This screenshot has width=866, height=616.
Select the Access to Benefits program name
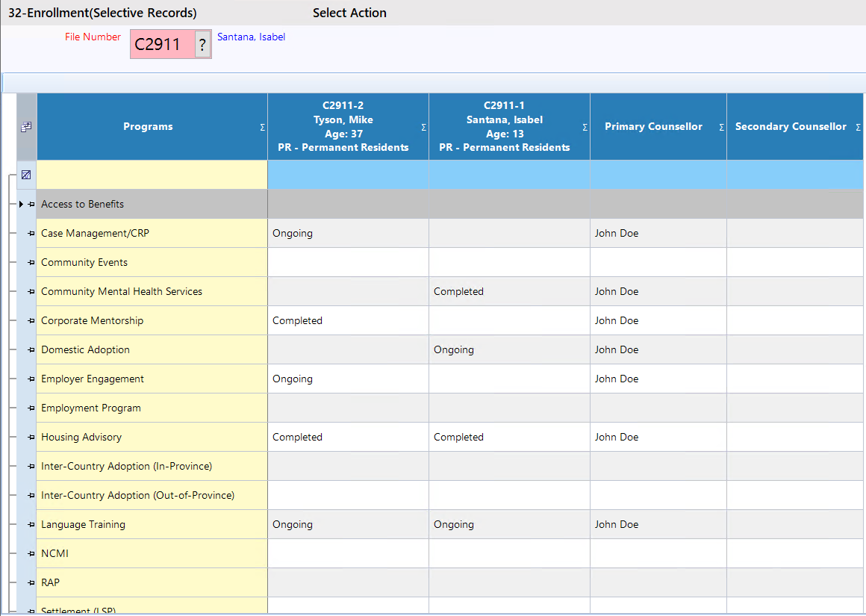click(82, 205)
